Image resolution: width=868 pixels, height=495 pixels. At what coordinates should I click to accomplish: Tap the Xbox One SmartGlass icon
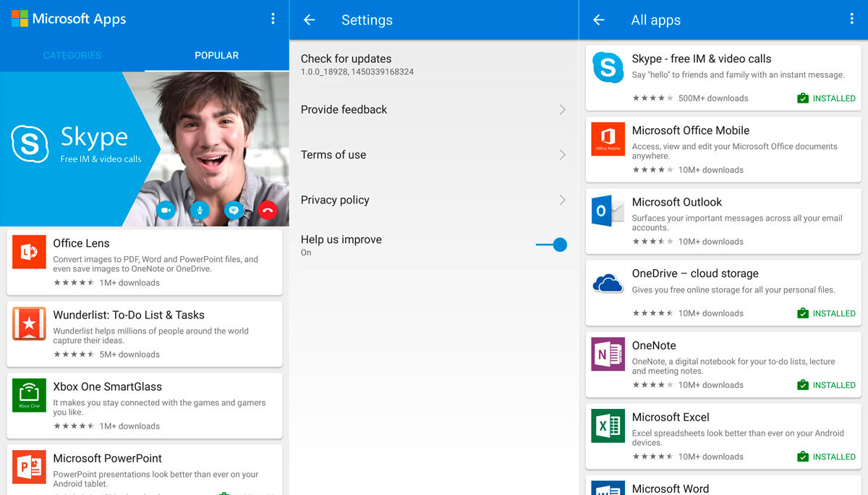[29, 395]
